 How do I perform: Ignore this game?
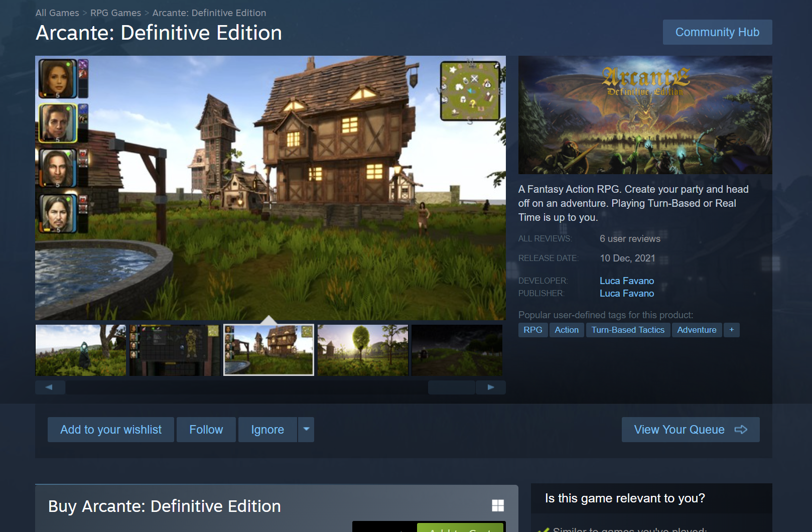pos(267,430)
